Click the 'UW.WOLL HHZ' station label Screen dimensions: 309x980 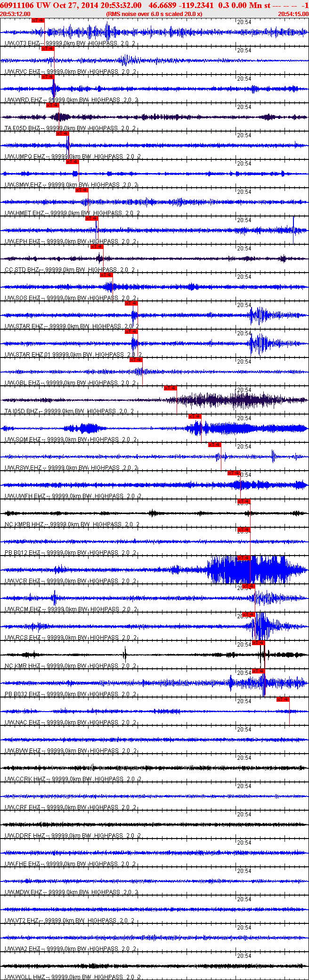(x=25, y=977)
